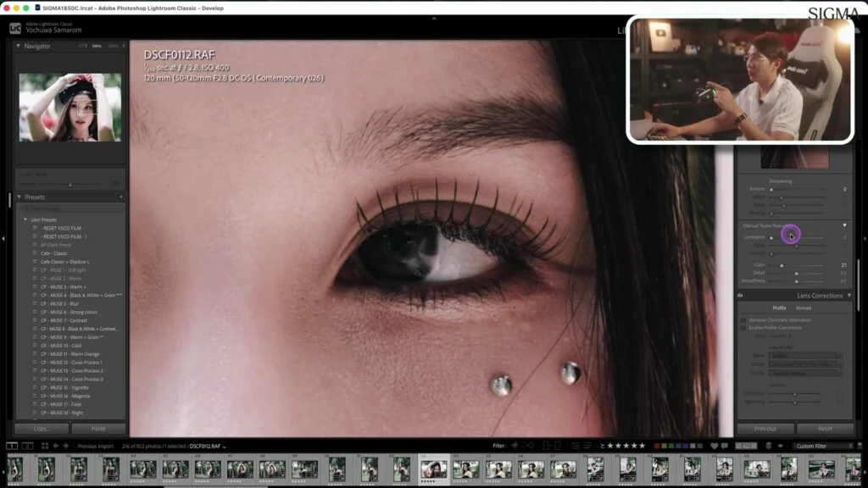Adjust the lens Distortion amount slider
This screenshot has height=488, width=868.
pos(795,393)
